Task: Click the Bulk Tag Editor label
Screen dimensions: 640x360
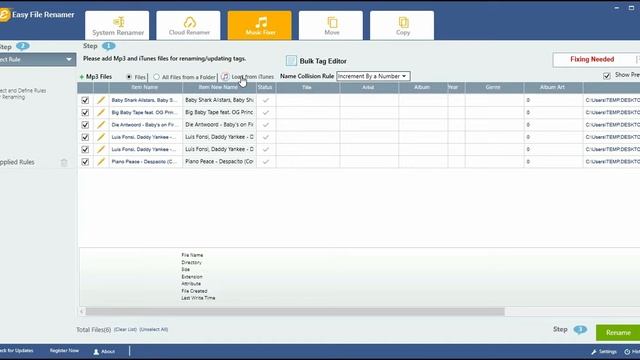Action: [323, 61]
